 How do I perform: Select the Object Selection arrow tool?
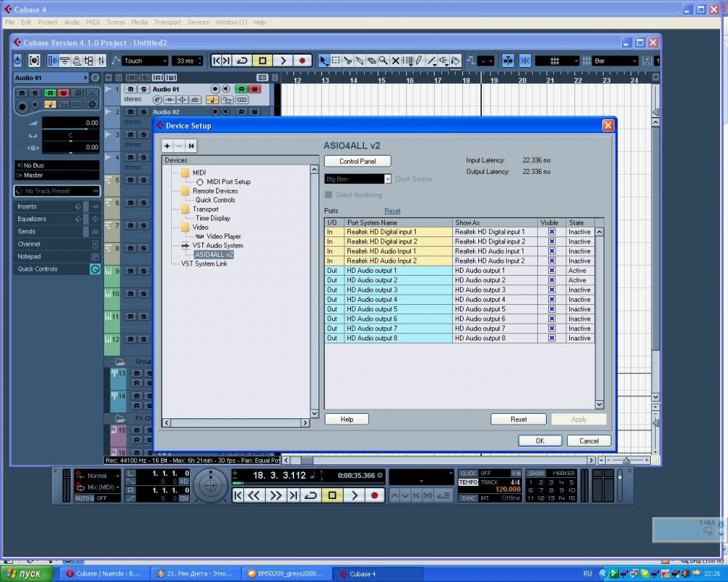pyautogui.click(x=324, y=60)
